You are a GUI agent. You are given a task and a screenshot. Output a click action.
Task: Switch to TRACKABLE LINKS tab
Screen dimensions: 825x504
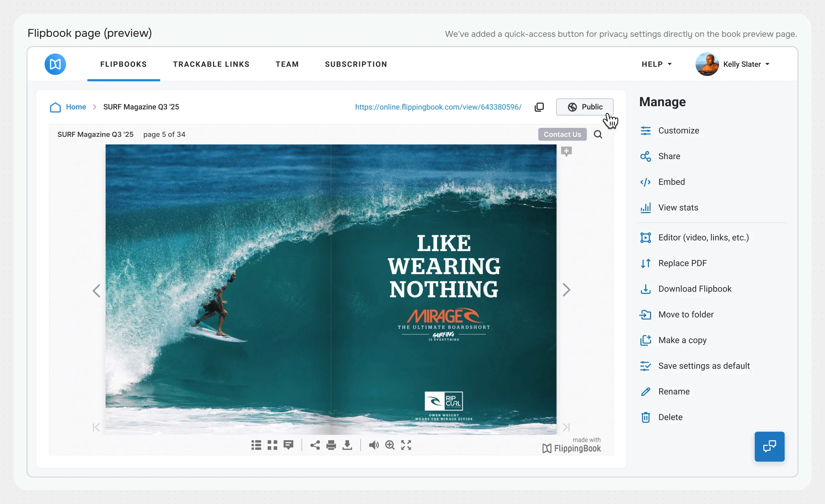click(211, 64)
